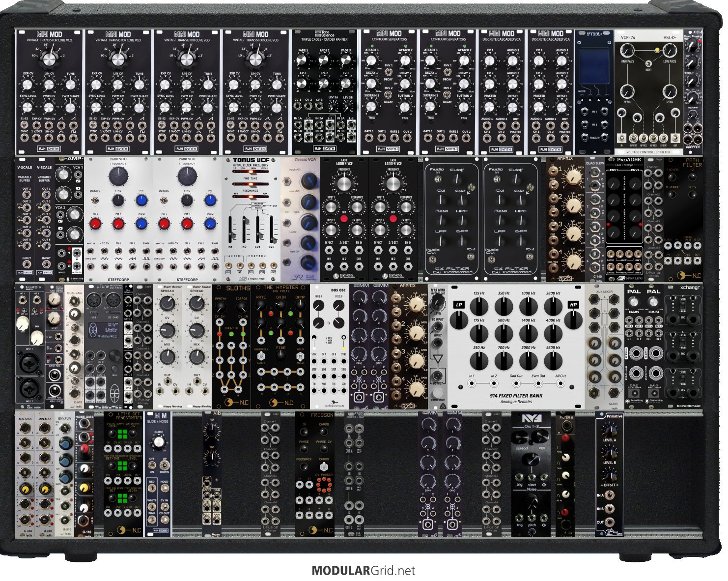Select the Env.Flw module
This screenshot has height=581, width=728.
(65, 474)
